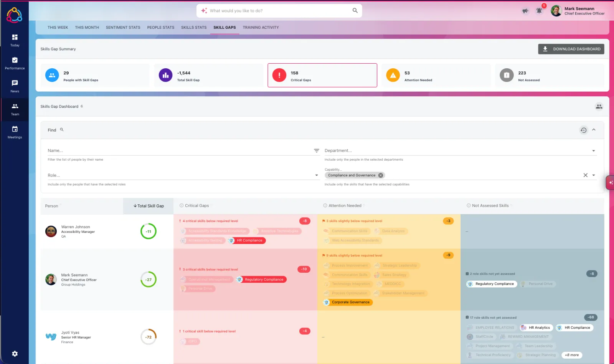Open the announcements megaphone icon
The height and width of the screenshot is (364, 614).
coord(525,11)
